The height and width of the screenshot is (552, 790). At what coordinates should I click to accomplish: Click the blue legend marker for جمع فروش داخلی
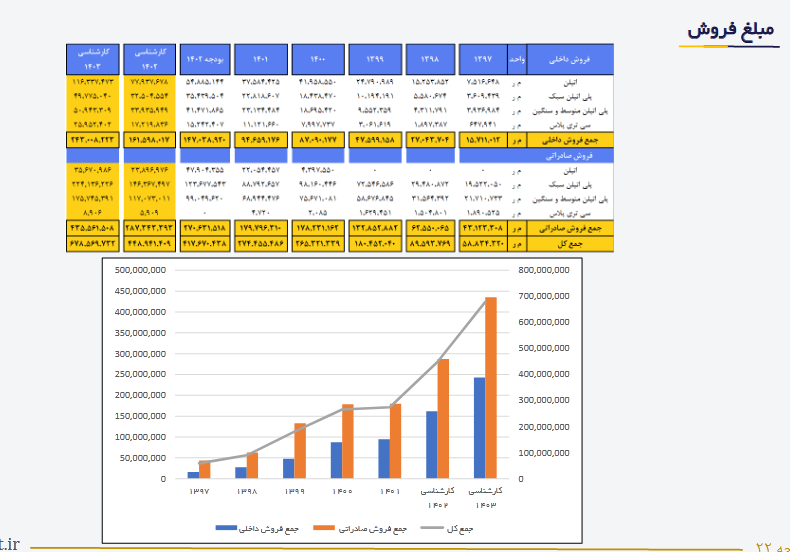point(227,527)
